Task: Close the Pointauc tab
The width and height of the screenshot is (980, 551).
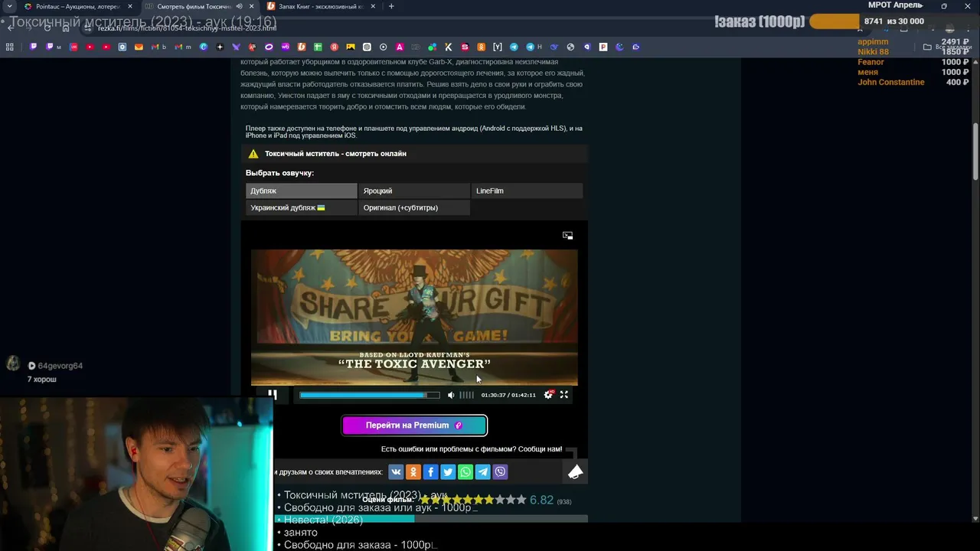Action: 129,6
